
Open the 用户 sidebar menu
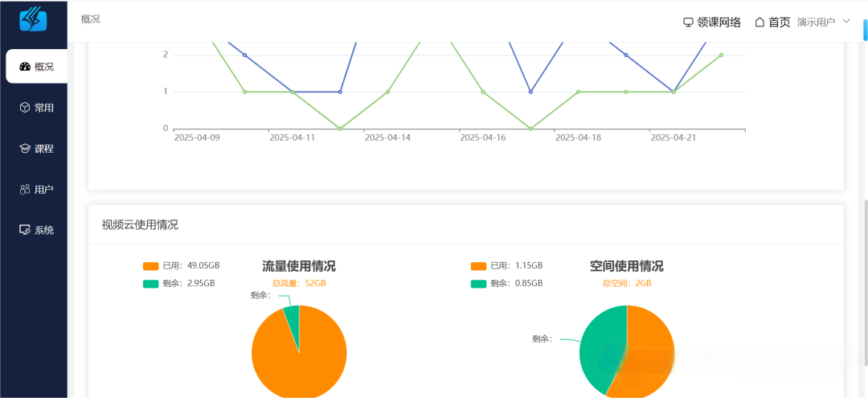point(36,189)
